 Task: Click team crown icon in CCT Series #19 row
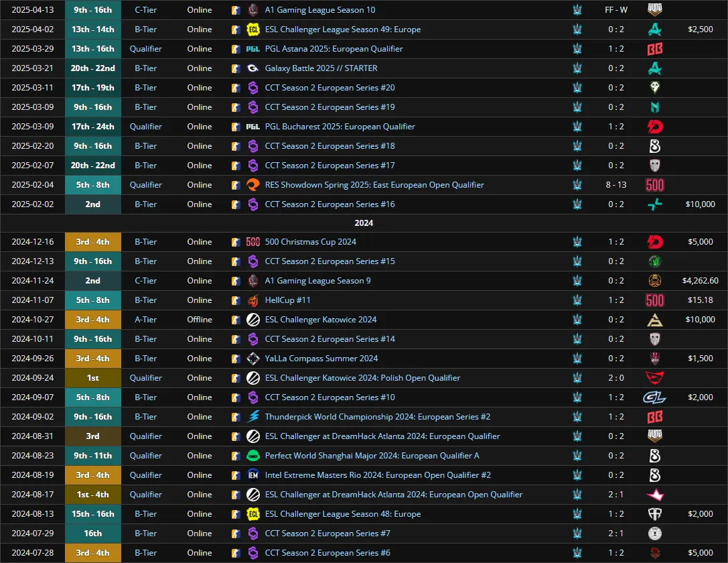577,107
